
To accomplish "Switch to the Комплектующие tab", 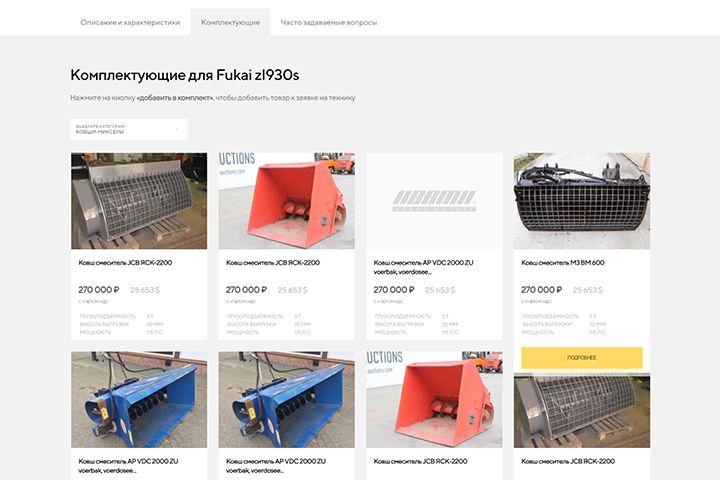I will pyautogui.click(x=230, y=22).
